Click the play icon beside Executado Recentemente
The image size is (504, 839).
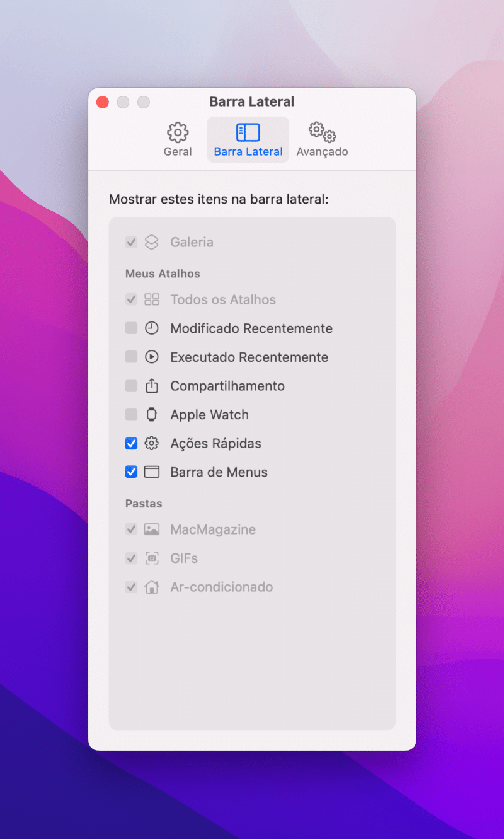pyautogui.click(x=151, y=357)
